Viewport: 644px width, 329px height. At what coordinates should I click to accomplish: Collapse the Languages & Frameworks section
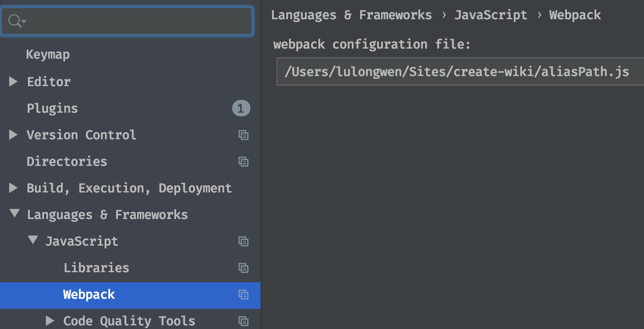pos(15,214)
